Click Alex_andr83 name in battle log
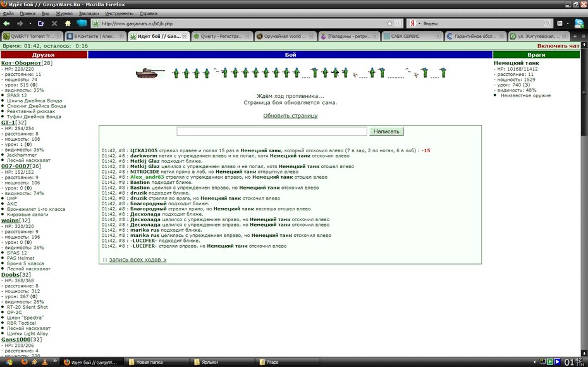588x367 pixels. (147, 177)
